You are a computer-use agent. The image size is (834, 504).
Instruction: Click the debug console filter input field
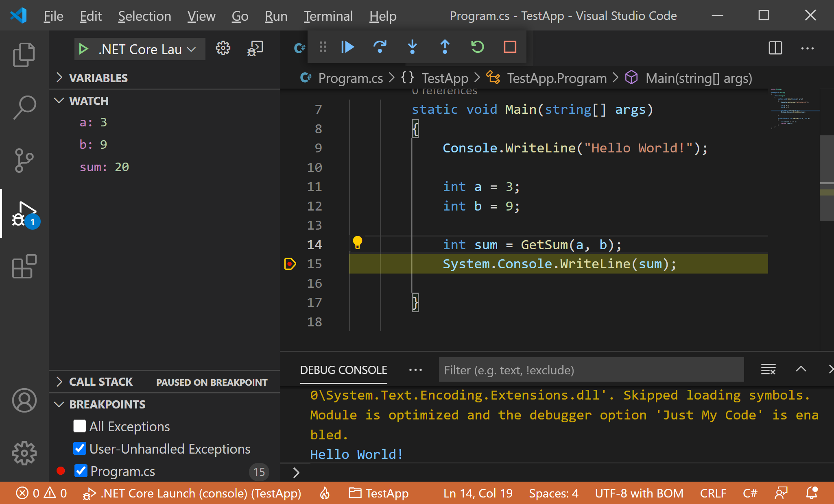click(591, 370)
